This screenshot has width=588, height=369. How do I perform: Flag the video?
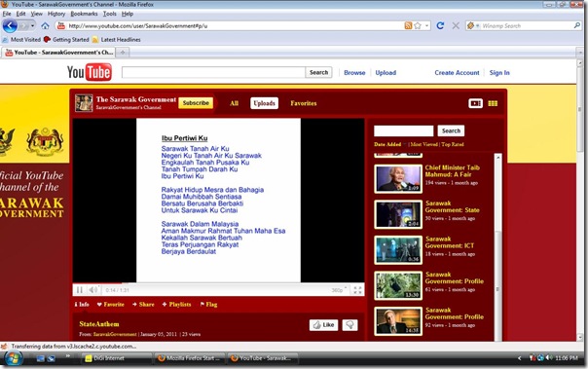point(209,305)
